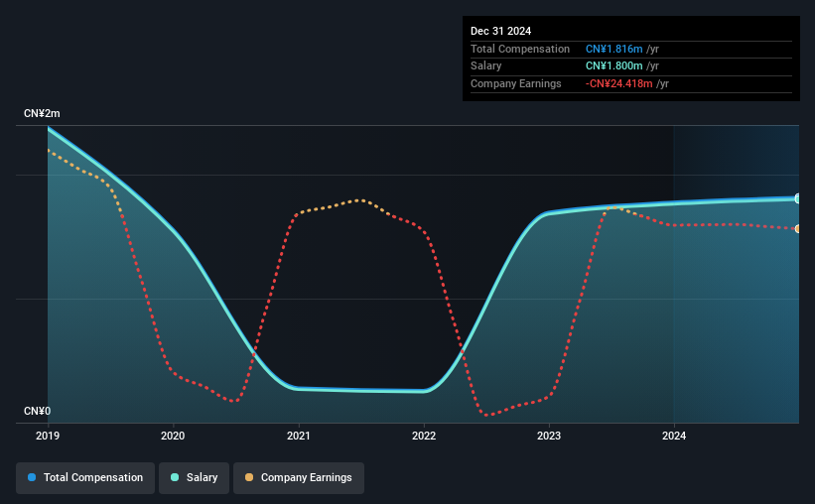Click the CN¥0 y-axis label
The image size is (815, 504).
click(x=38, y=412)
